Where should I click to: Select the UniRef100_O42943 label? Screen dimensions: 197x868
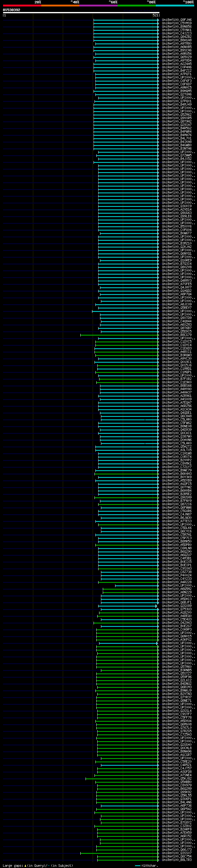coord(176,623)
